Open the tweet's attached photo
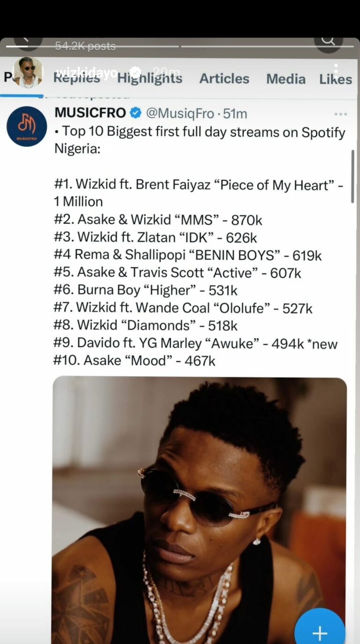Screen dimensions: 360x644 199,510
